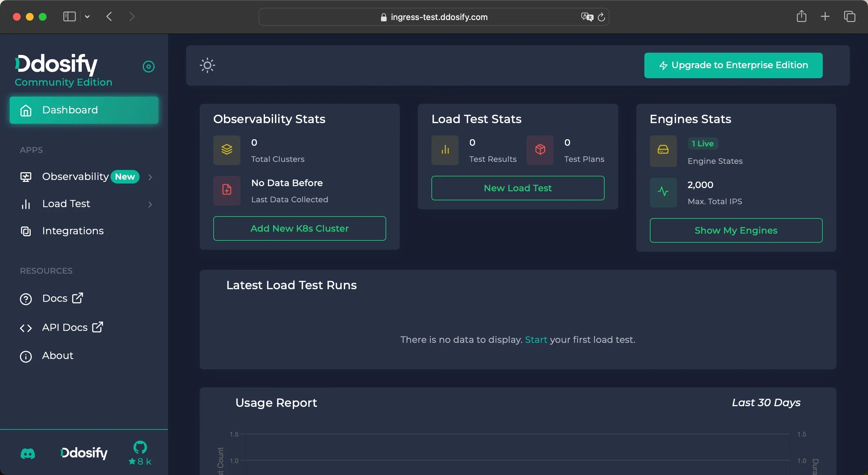868x475 pixels.
Task: Click Start to begin your first load test
Action: click(x=536, y=340)
